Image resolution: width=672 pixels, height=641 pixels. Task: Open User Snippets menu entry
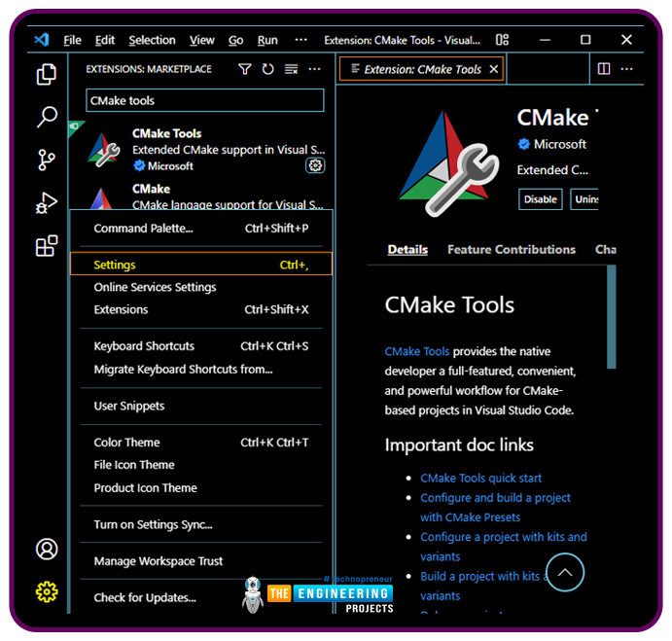tap(201, 406)
